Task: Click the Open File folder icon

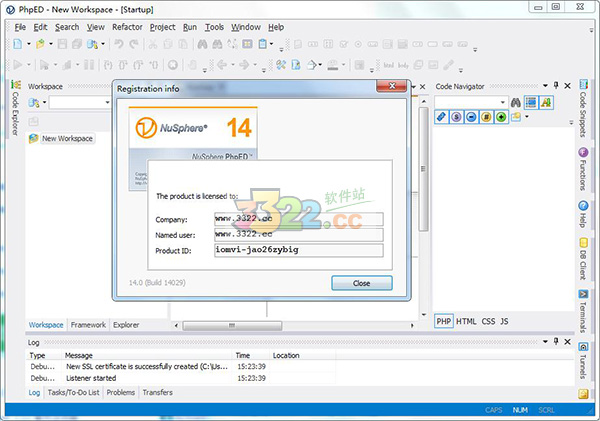Action: point(40,44)
